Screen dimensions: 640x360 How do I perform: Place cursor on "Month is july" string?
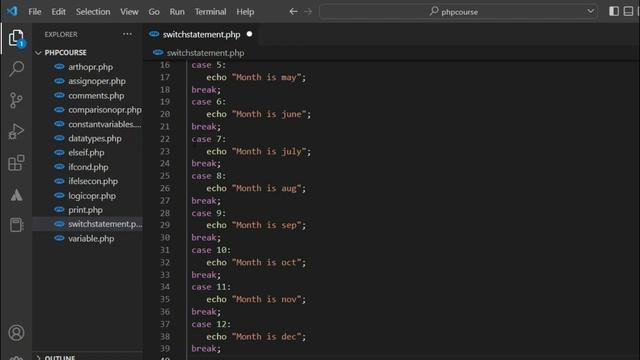pyautogui.click(x=269, y=151)
